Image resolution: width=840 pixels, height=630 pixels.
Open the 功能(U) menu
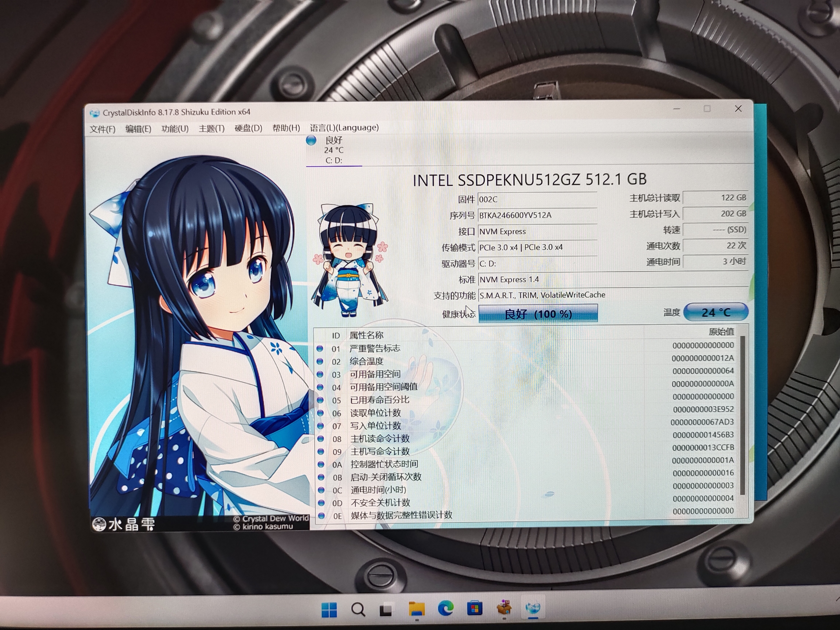(x=175, y=129)
